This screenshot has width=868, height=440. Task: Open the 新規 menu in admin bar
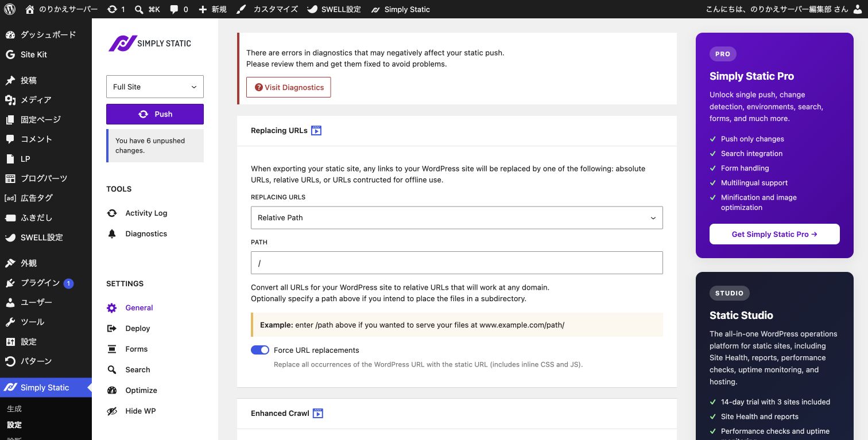coord(212,9)
